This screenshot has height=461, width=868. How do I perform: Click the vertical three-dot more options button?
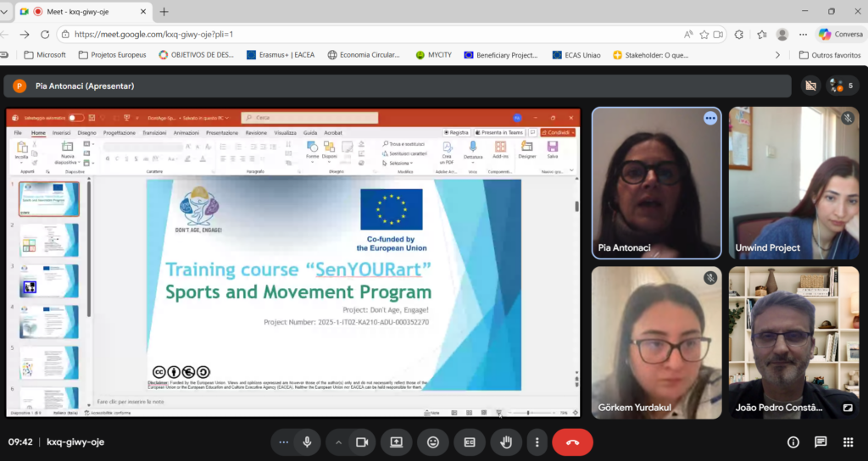tap(536, 442)
